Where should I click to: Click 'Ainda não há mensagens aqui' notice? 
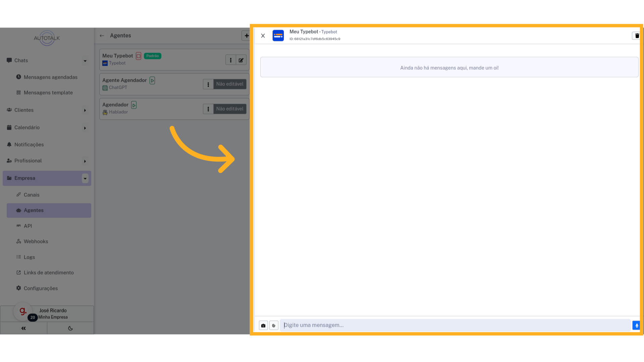(x=449, y=67)
